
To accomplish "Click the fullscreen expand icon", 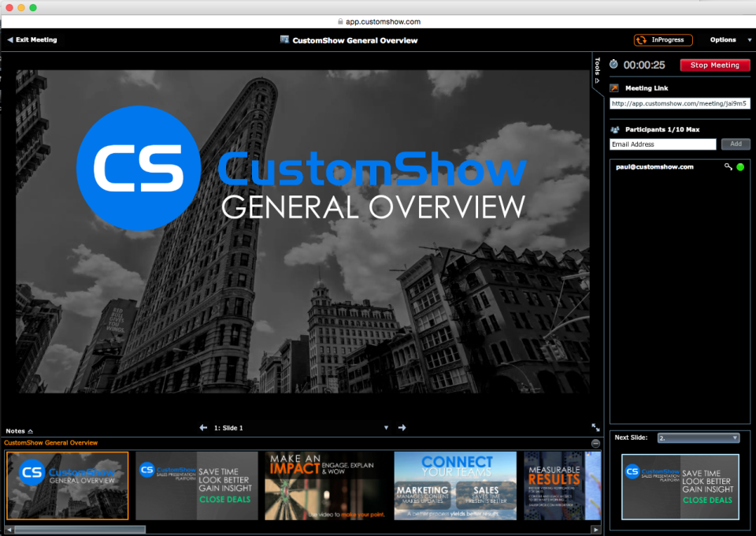I will click(x=596, y=427).
